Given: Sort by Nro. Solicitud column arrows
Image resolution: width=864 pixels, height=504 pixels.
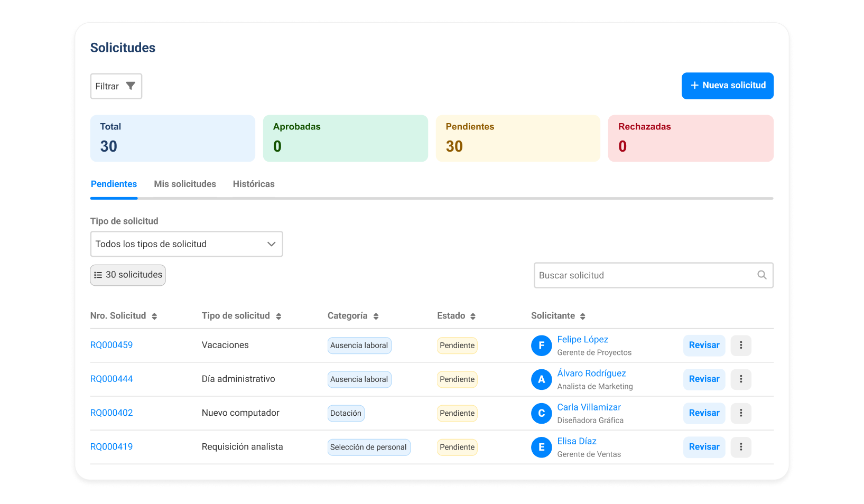Looking at the screenshot, I should tap(154, 316).
